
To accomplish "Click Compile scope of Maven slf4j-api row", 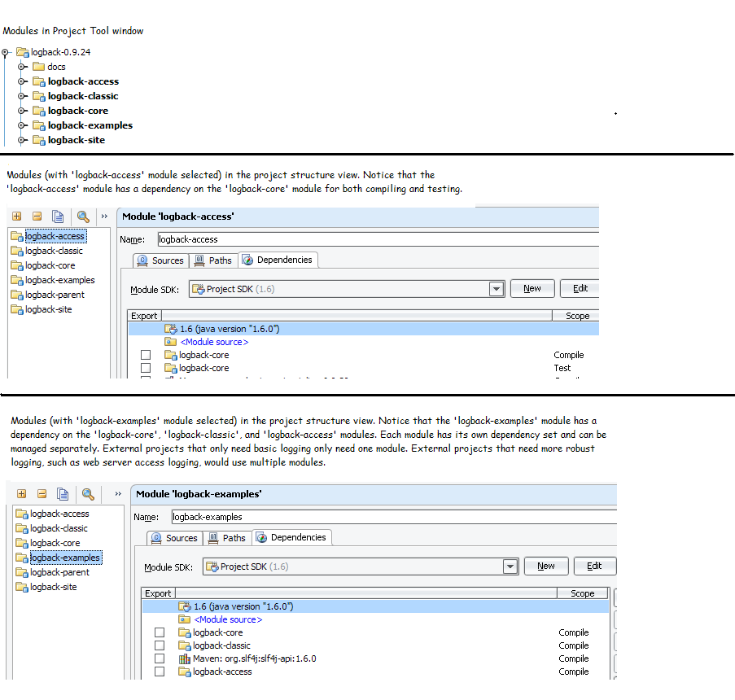I will (573, 658).
